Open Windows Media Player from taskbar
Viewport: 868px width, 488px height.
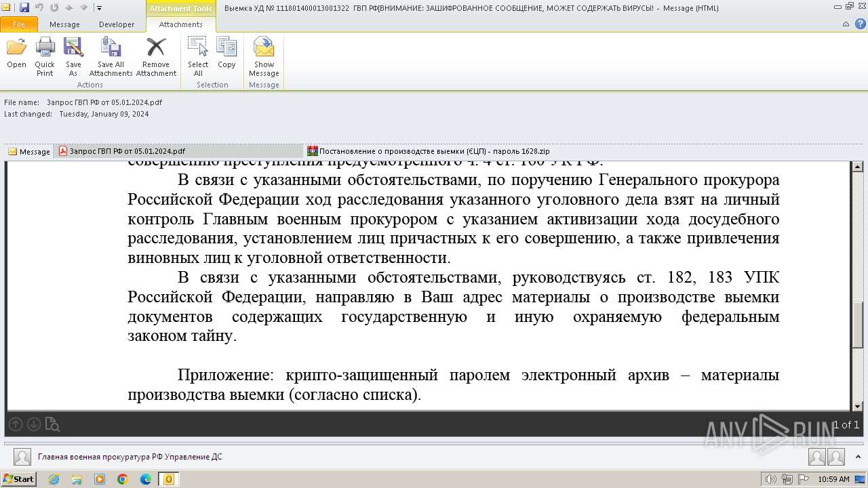point(100,479)
